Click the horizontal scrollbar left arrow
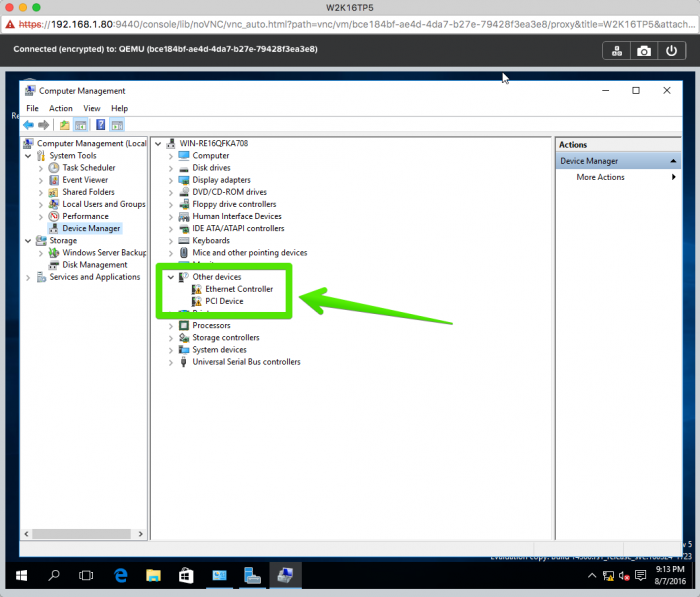Screen dimensions: 700x597 pos(26,534)
